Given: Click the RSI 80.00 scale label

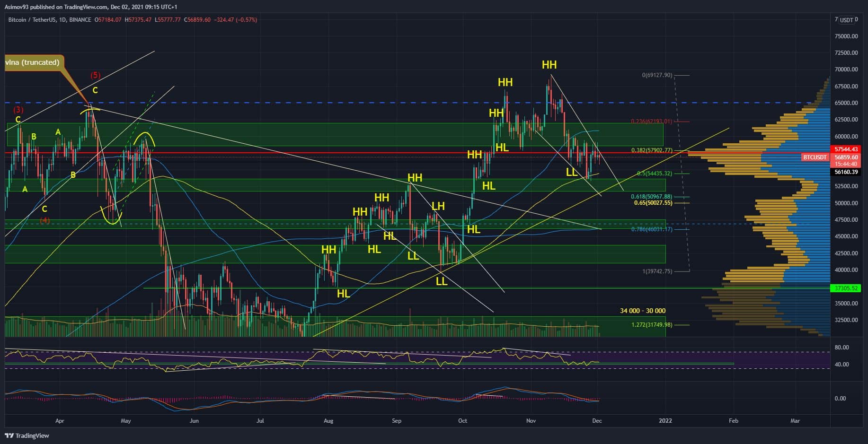Looking at the screenshot, I should [841, 348].
